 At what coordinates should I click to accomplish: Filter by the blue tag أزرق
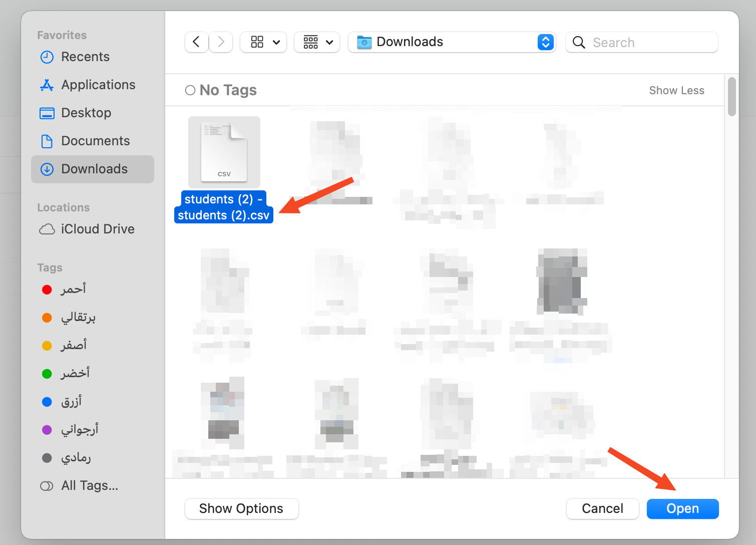[93, 402]
